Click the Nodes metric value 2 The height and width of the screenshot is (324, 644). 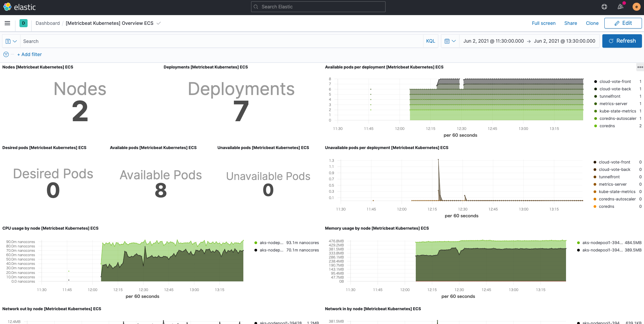pos(80,111)
